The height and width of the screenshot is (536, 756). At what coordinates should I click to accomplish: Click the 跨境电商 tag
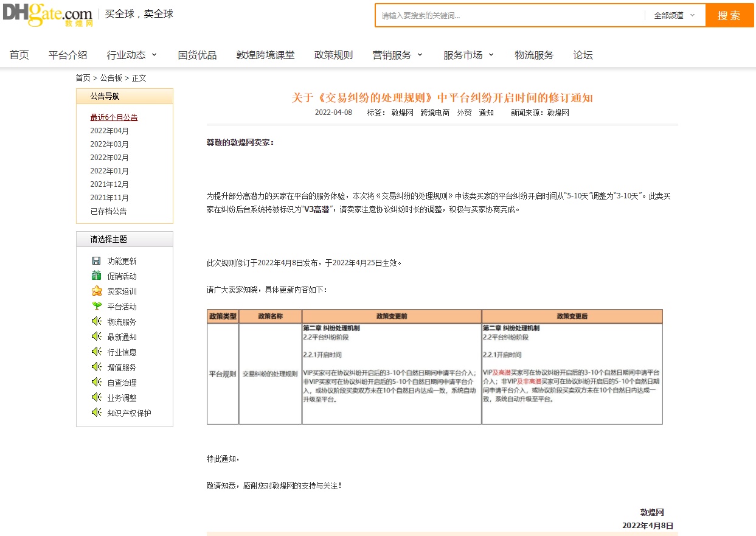click(435, 113)
